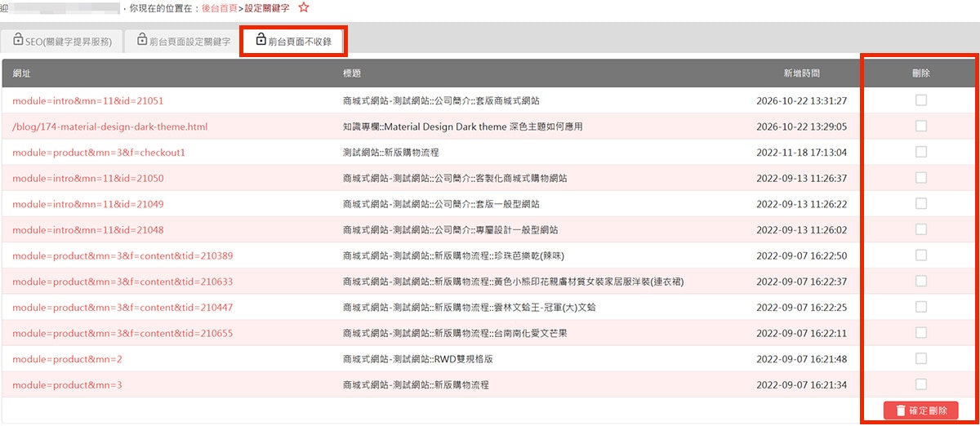
Task: Click timestamp 2026-10-22 13:29:05
Action: click(x=802, y=127)
